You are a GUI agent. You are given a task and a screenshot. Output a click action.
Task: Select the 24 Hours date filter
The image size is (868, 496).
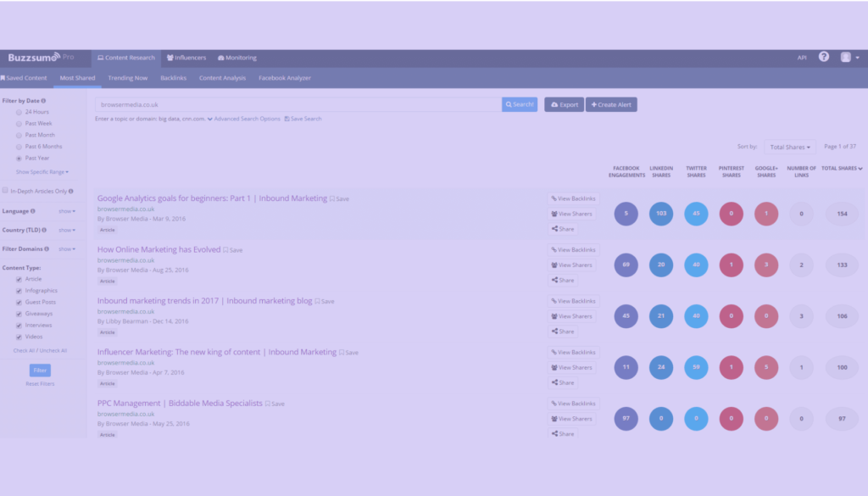point(17,111)
